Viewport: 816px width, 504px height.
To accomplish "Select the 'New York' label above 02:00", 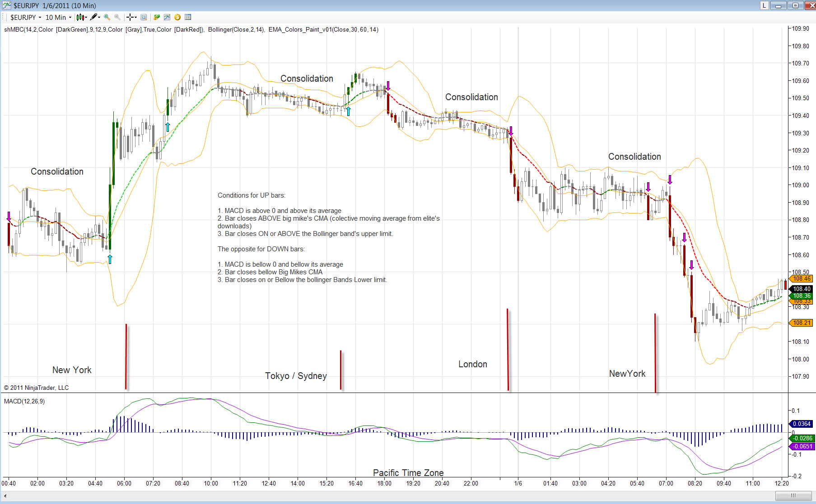I will (x=72, y=370).
